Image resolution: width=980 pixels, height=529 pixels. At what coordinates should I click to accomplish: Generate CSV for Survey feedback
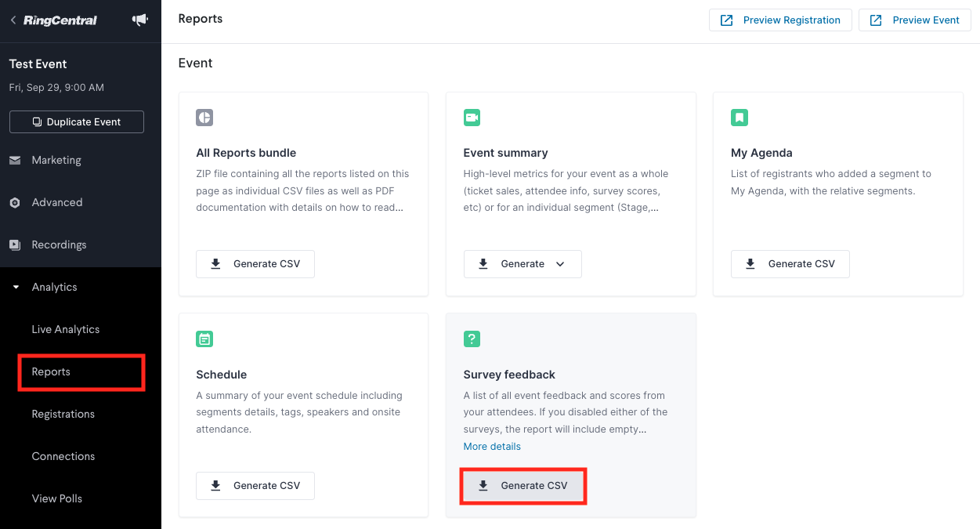click(x=523, y=486)
